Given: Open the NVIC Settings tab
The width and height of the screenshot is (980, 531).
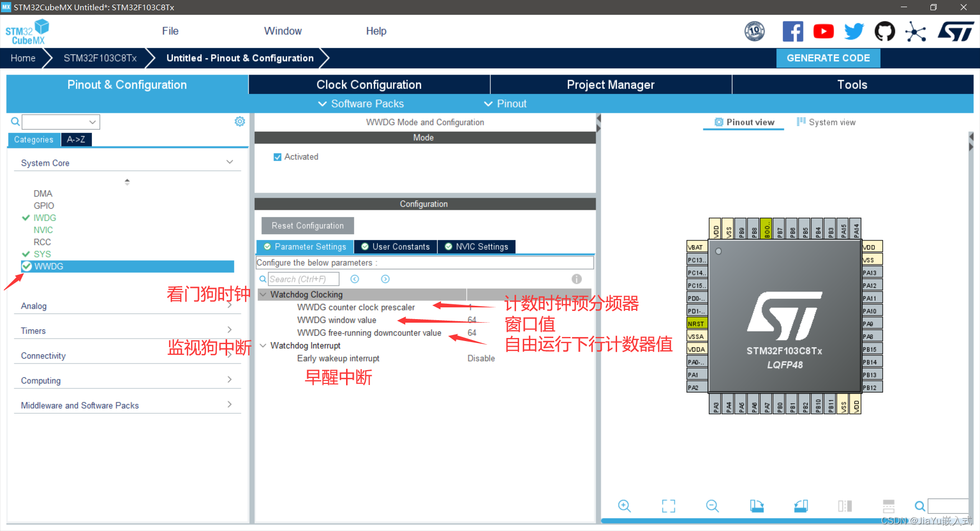Looking at the screenshot, I should [x=476, y=247].
